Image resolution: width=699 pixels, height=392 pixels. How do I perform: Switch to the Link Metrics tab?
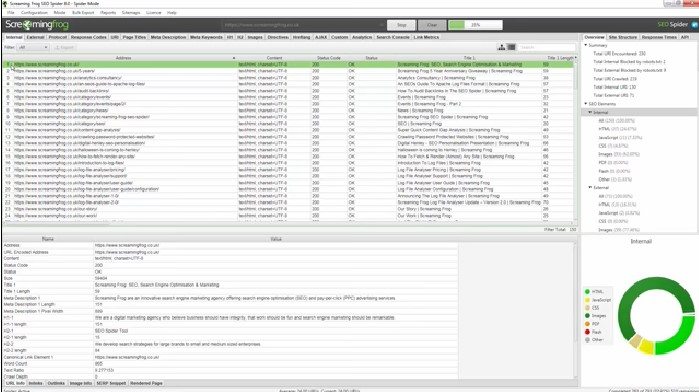point(426,37)
